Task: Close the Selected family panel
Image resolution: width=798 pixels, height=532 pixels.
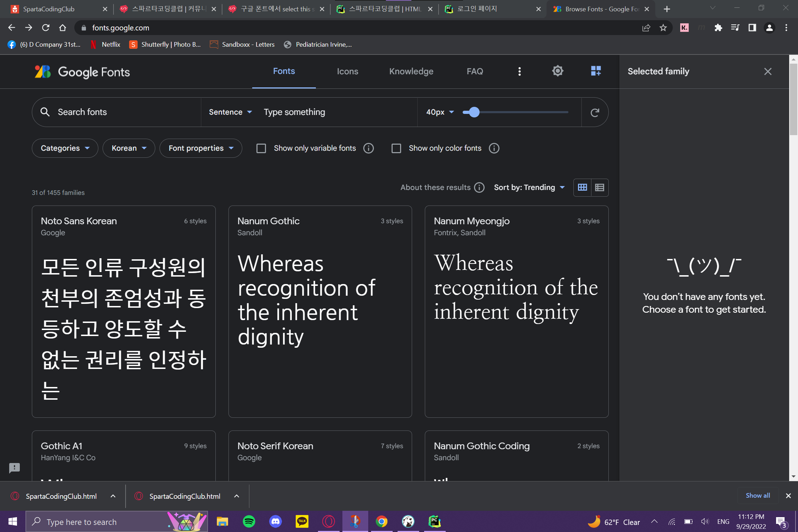Action: 768,71
